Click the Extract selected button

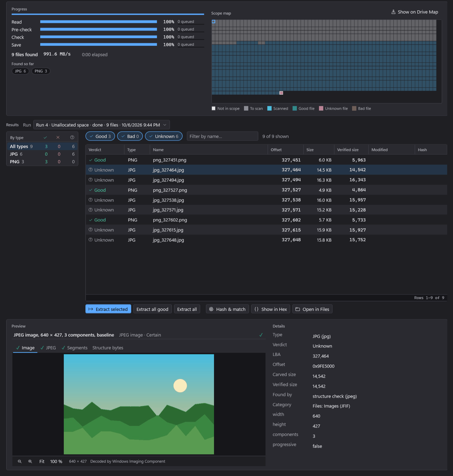click(108, 309)
